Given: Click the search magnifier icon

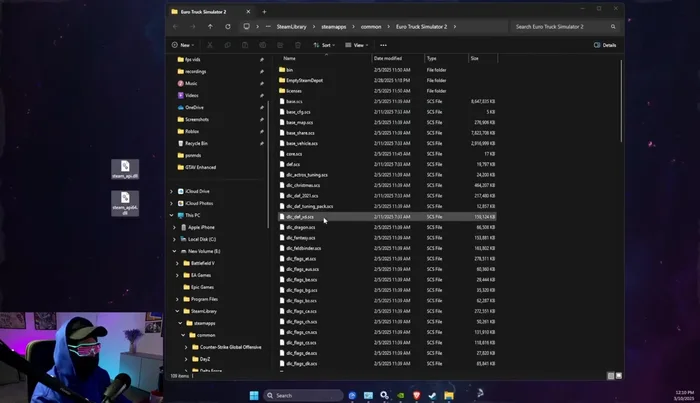Looking at the screenshot, I should [x=613, y=27].
